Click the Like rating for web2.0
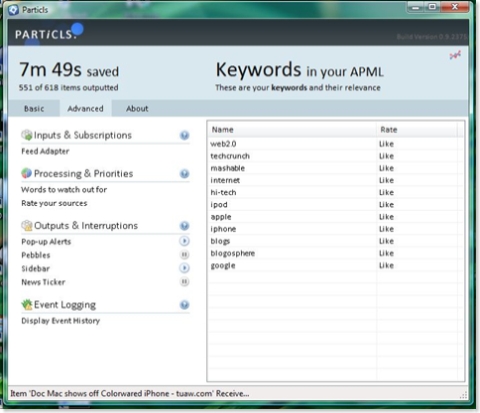This screenshot has height=413, width=480. coord(386,144)
